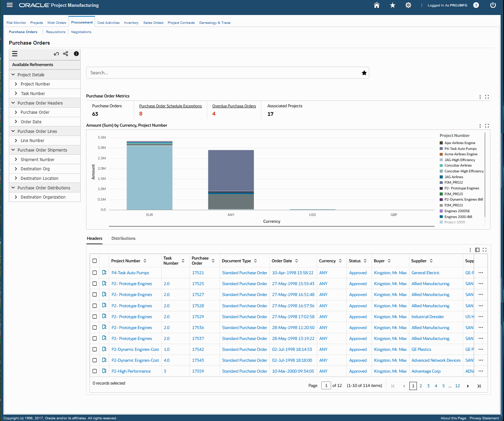Toggle the select-all checkbox in table header
Viewport: 504px width, 421px height.
(x=95, y=261)
